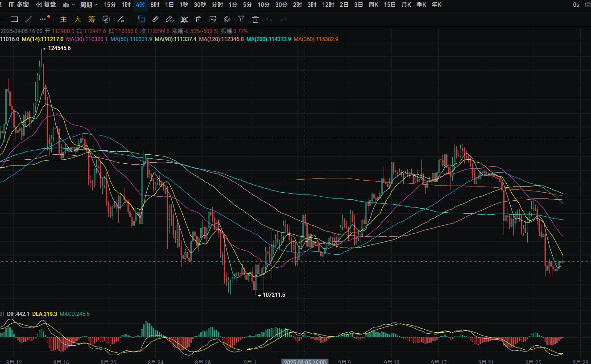
Task: Switch to the 1秒 timeframe
Action: tap(184, 5)
